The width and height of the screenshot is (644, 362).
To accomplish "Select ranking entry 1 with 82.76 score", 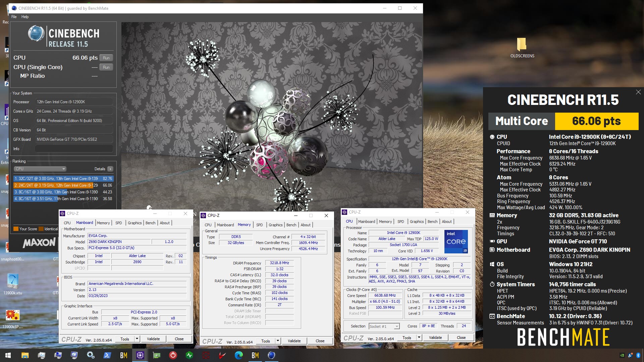I will point(63,179).
